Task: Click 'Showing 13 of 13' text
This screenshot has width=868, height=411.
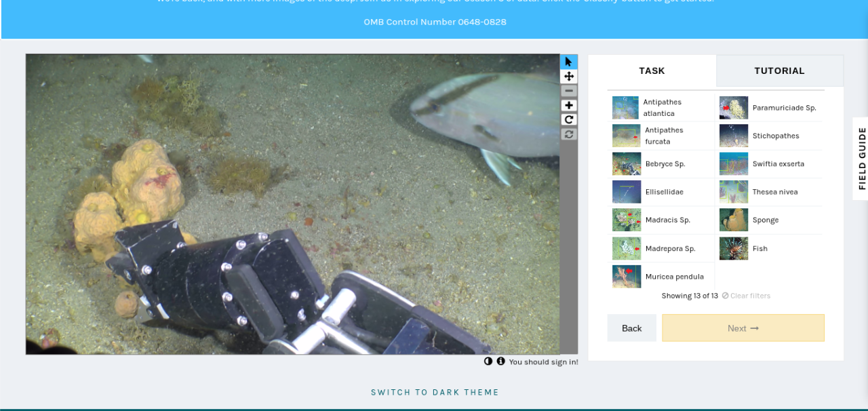Action: [x=690, y=296]
